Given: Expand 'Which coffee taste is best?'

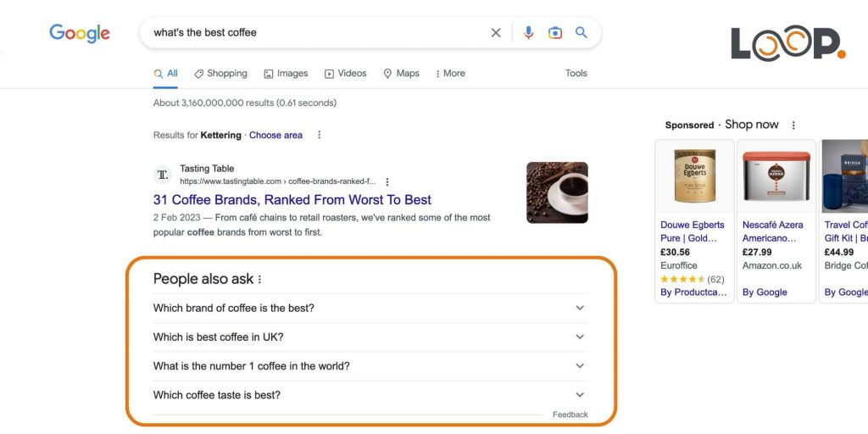Looking at the screenshot, I should 370,395.
